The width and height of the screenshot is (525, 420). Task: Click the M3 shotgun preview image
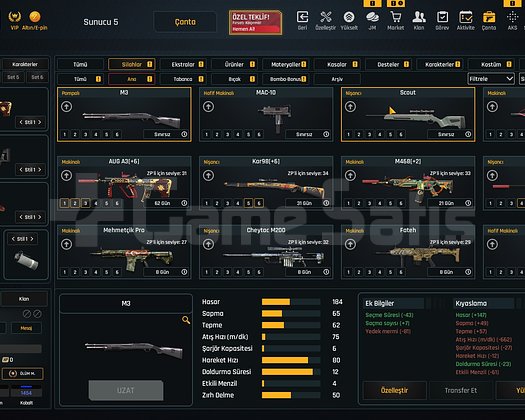134,350
